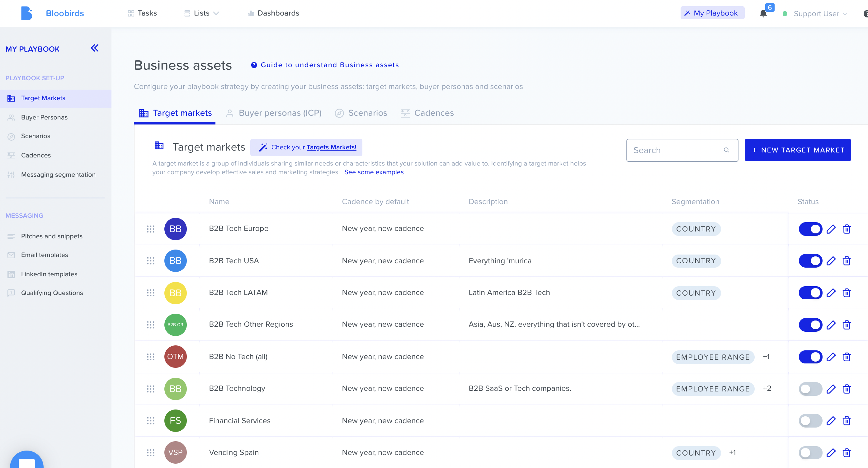Open Tasks in the top navigation
868x468 pixels.
click(x=142, y=13)
